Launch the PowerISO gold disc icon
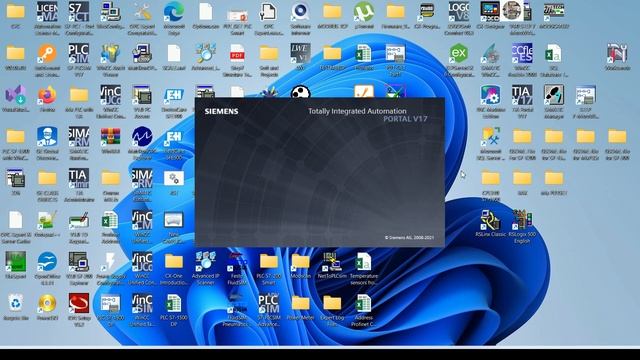640x360 pixels. 47,304
